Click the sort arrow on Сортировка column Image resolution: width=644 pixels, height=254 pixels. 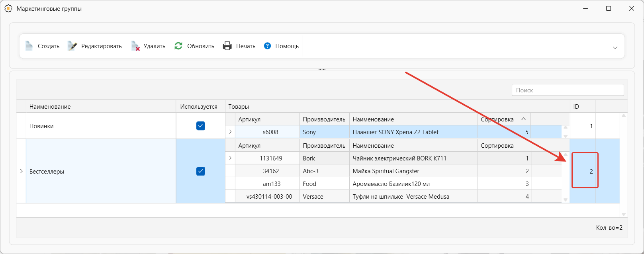tap(523, 119)
